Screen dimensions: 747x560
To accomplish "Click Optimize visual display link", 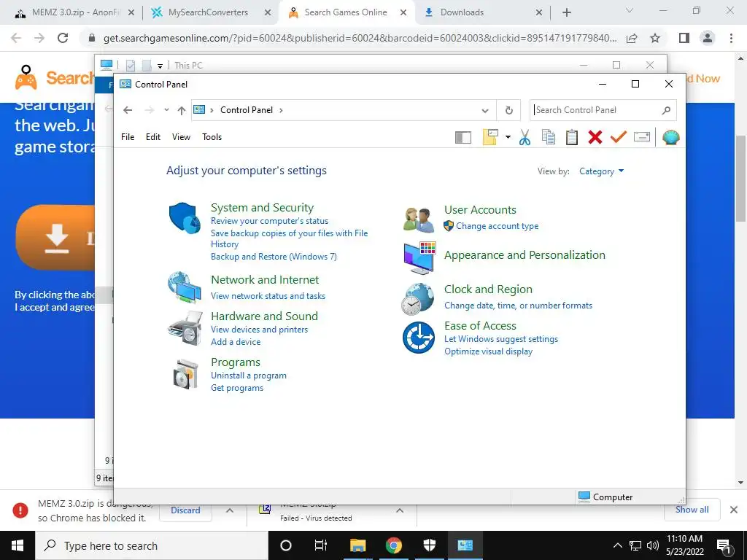I will 488,351.
